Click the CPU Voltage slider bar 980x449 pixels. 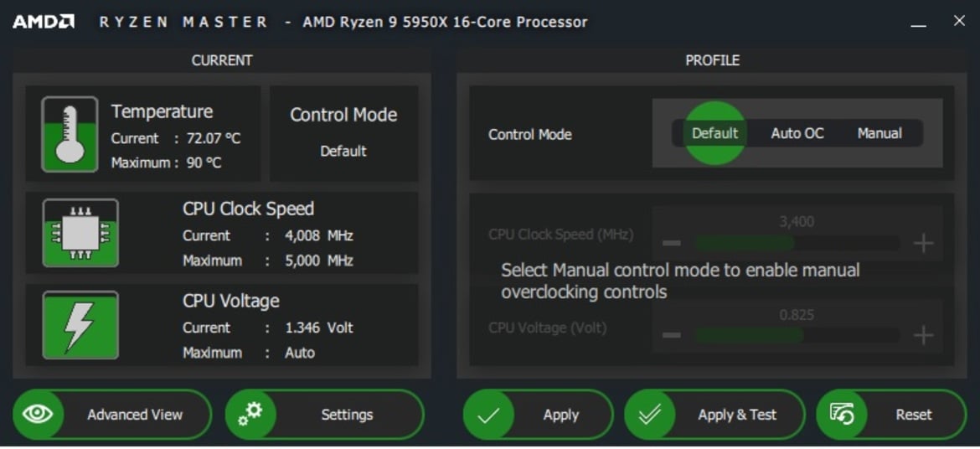pyautogui.click(x=797, y=335)
